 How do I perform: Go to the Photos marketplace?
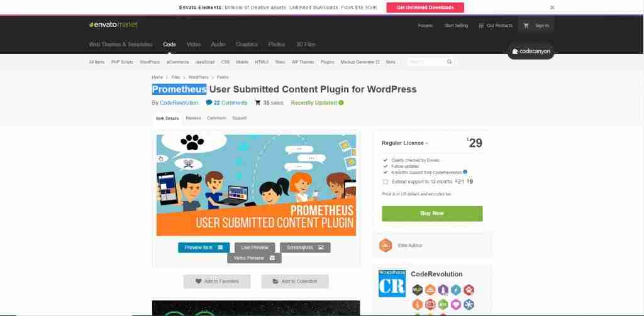(x=277, y=45)
